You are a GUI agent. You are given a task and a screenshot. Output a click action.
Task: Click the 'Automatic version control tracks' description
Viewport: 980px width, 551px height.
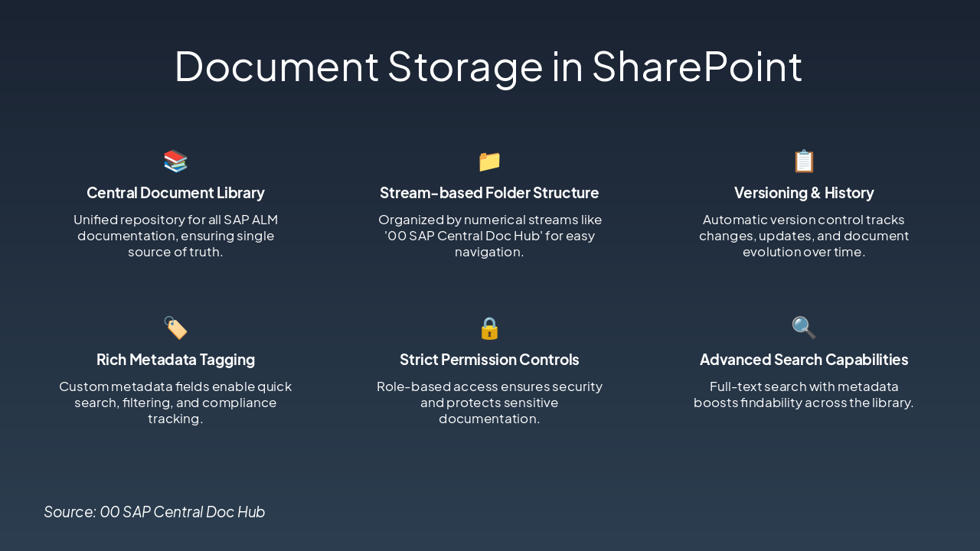point(803,236)
